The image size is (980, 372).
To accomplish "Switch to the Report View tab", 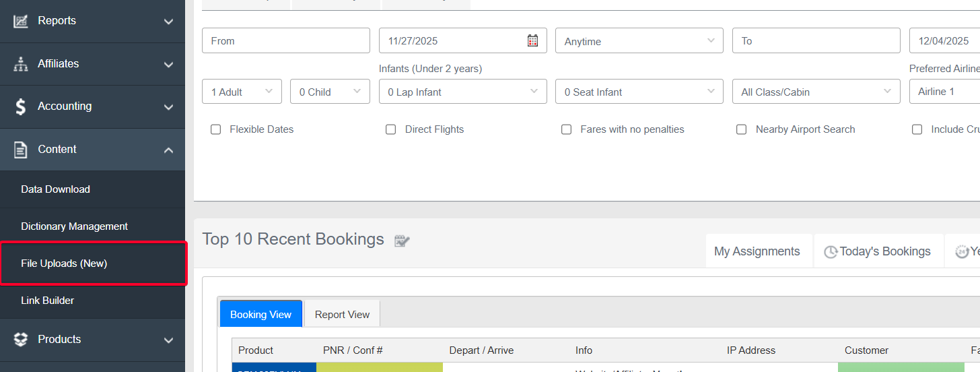I will tap(342, 314).
